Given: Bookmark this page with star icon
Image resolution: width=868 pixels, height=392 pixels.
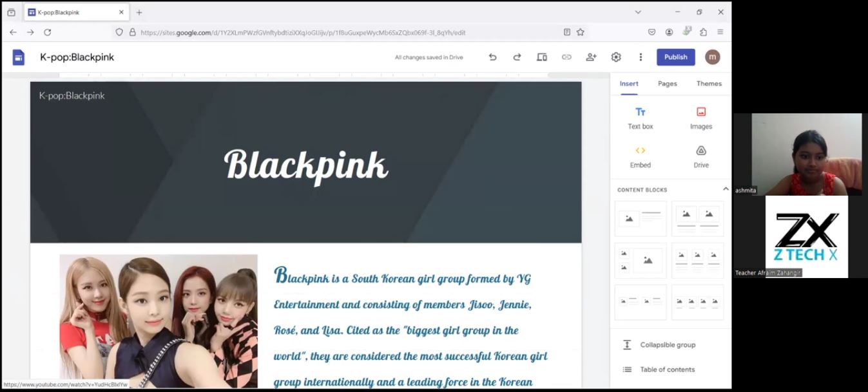Looking at the screenshot, I should [581, 32].
